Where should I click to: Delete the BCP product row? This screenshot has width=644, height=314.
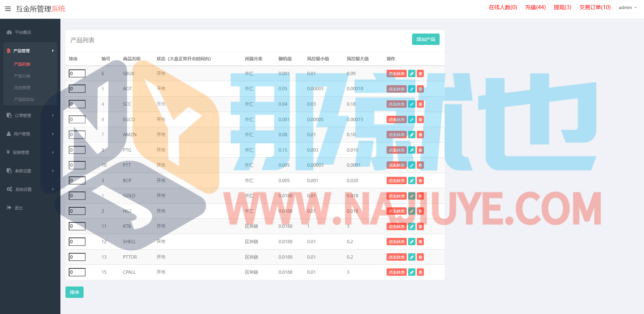pyautogui.click(x=420, y=181)
